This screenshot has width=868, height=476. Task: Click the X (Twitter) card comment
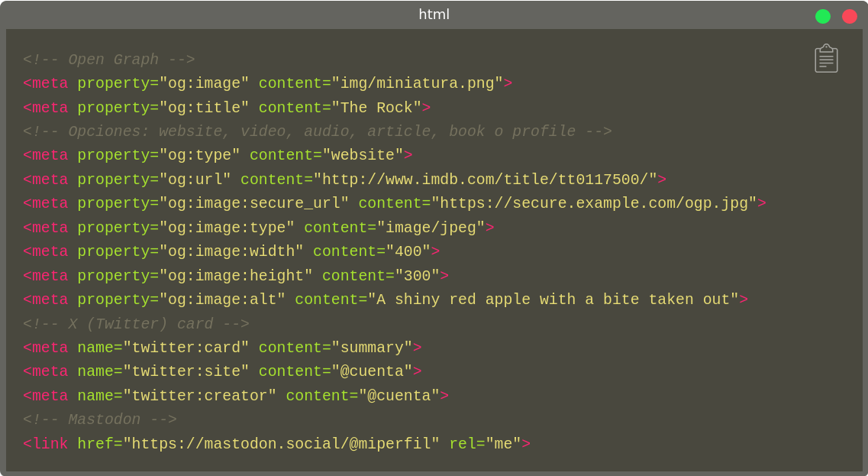click(x=136, y=324)
